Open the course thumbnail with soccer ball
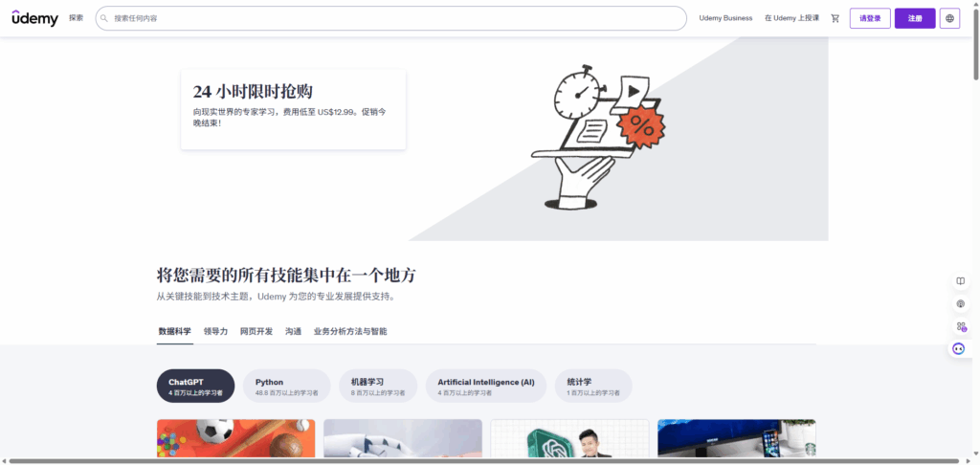Screen dimensions: 980x465 coord(236,439)
